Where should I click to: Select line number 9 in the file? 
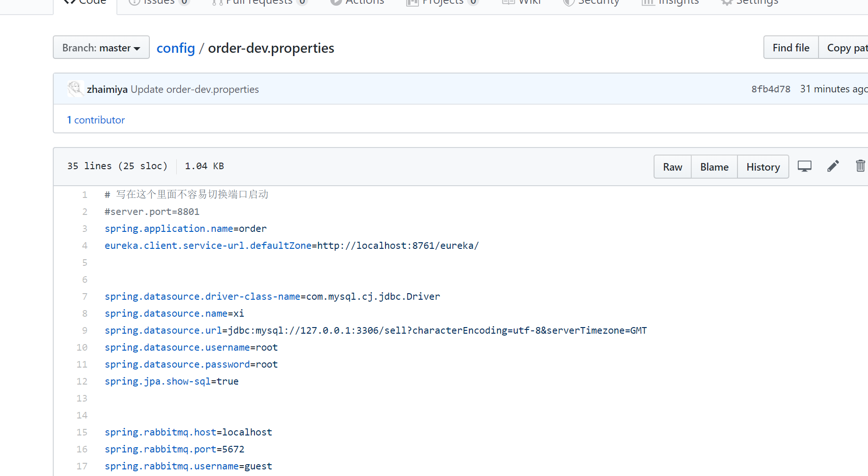pos(85,330)
